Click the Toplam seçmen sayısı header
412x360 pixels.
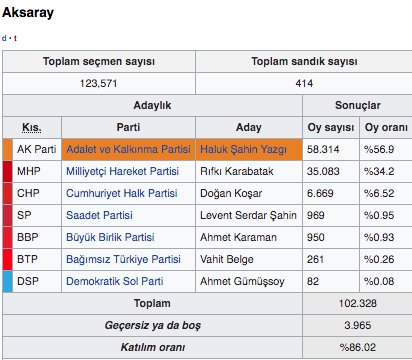click(99, 61)
